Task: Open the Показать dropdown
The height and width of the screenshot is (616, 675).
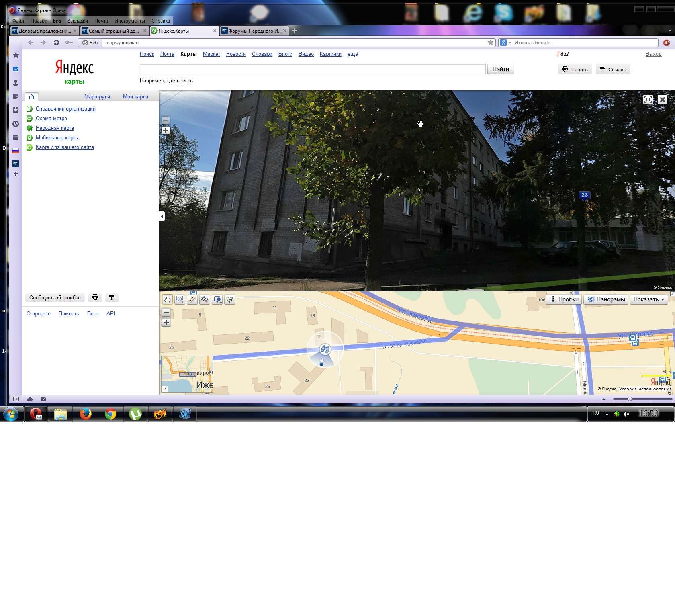Action: [x=648, y=299]
